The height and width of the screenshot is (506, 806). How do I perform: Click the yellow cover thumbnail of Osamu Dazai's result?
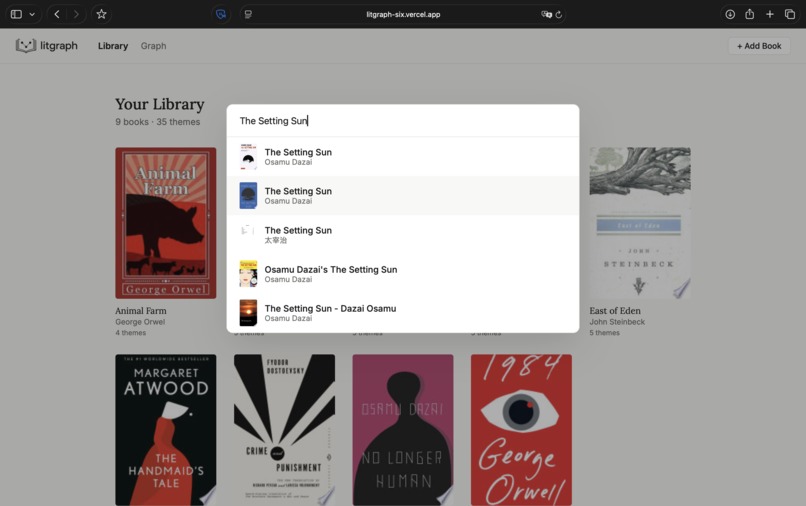coord(248,274)
